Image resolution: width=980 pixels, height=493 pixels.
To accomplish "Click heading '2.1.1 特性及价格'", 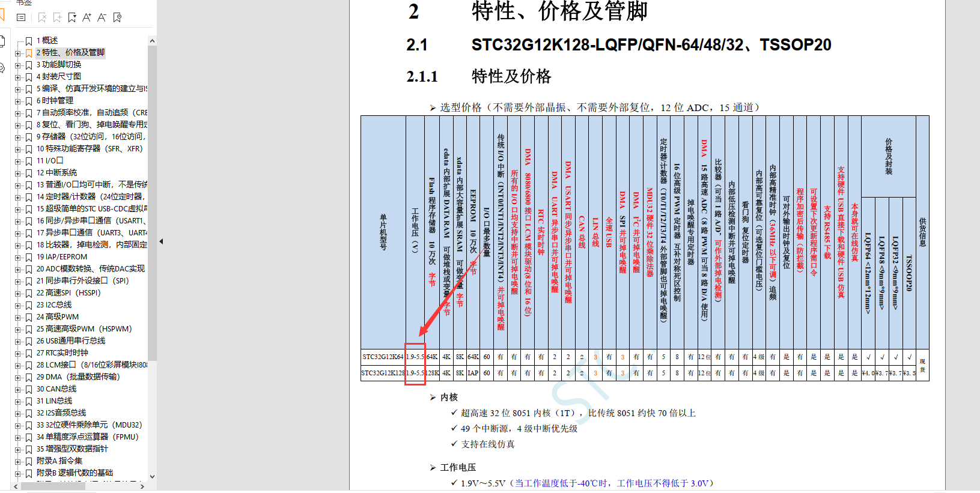I will coord(479,76).
